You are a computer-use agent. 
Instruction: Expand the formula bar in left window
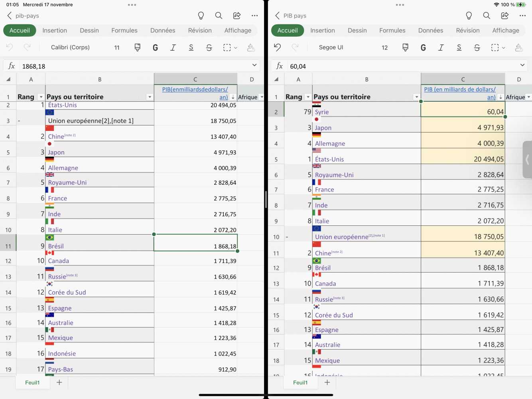254,65
